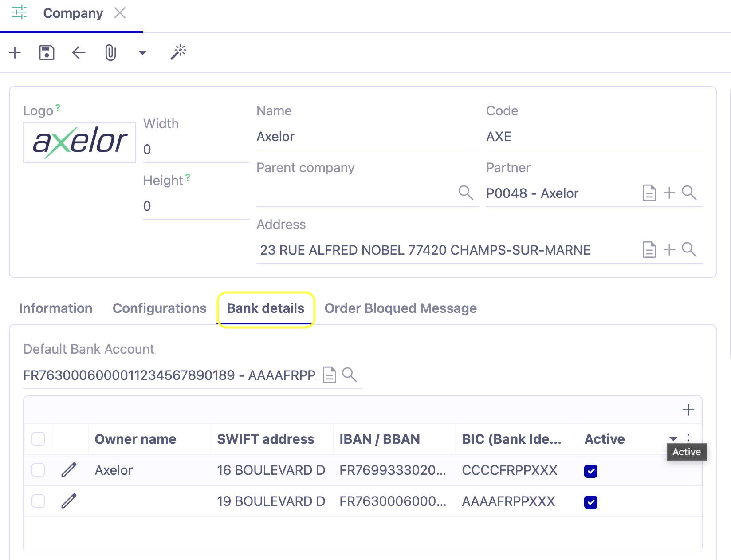The width and height of the screenshot is (731, 560).
Task: Create a new Address with the plus icon
Action: (x=669, y=249)
